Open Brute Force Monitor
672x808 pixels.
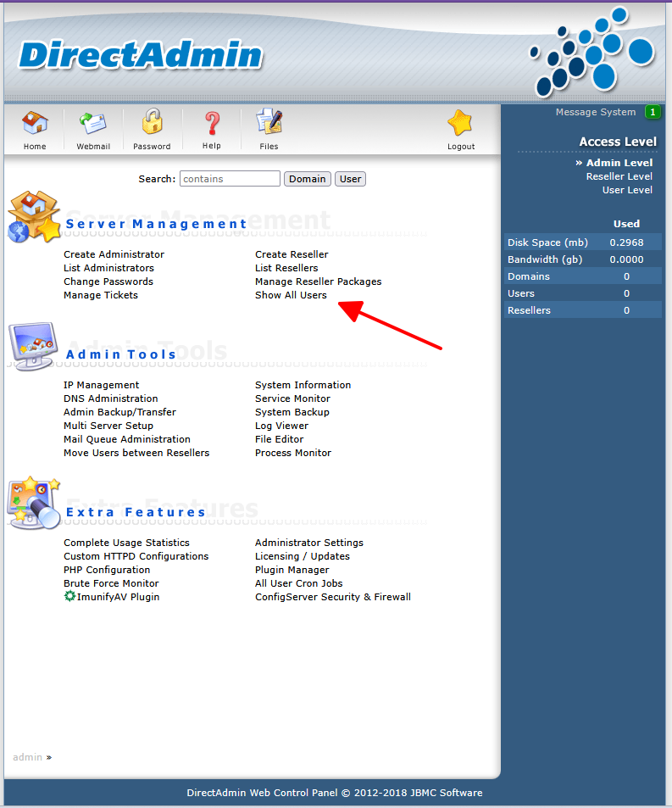(x=111, y=583)
